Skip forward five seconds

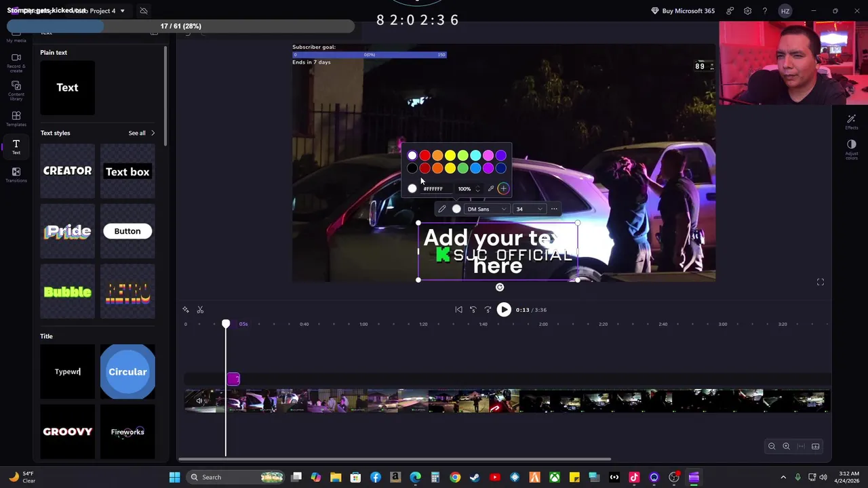[x=488, y=310]
